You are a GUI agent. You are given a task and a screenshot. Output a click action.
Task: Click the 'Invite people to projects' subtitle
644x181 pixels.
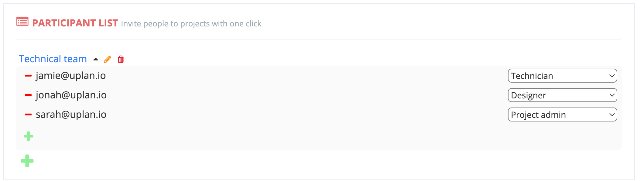[x=191, y=24]
